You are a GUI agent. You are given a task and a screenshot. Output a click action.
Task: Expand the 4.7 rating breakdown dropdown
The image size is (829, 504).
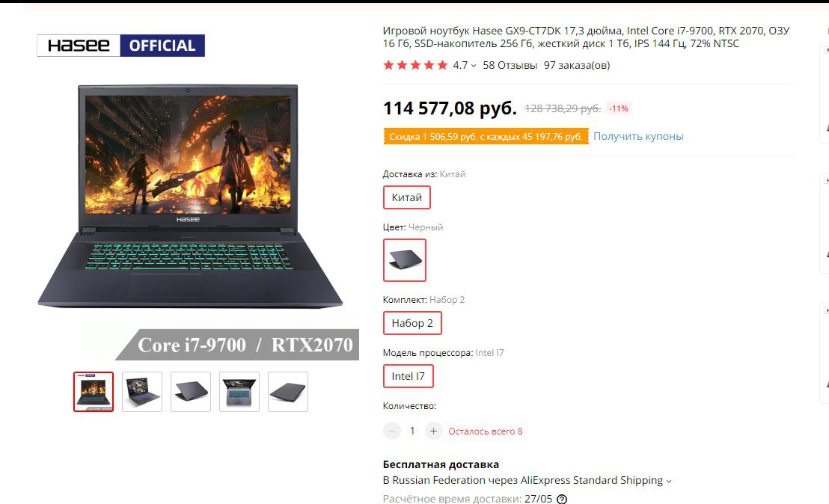(x=465, y=66)
